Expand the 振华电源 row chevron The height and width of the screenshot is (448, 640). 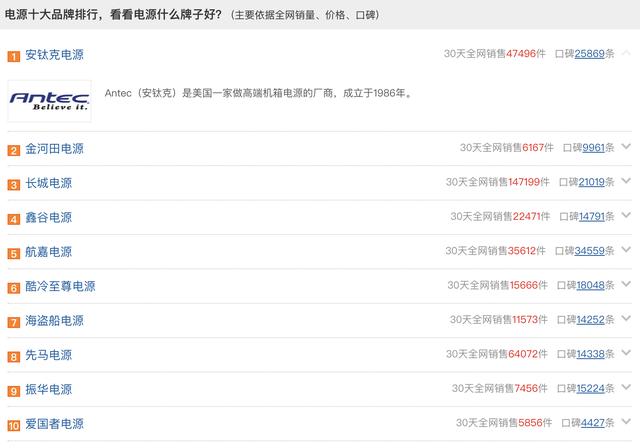click(x=626, y=387)
